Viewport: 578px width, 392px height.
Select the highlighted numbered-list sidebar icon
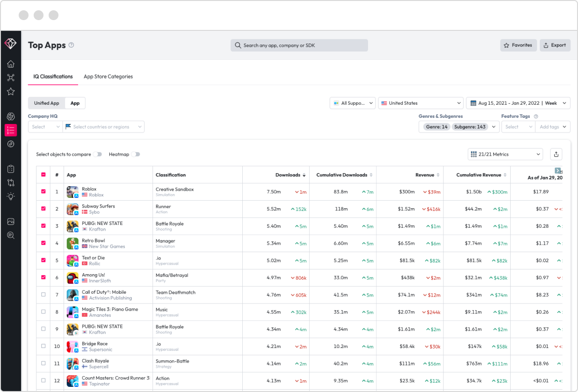pos(10,130)
